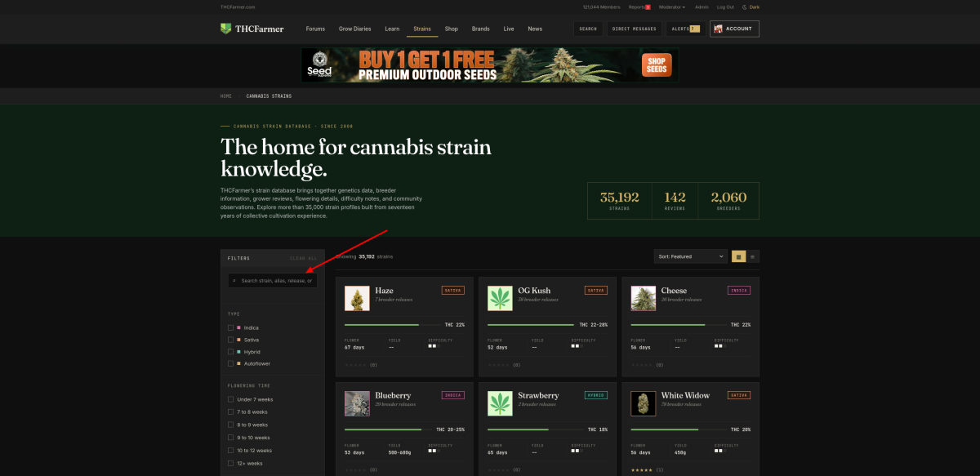Click the 142 Reviews stat box

pyautogui.click(x=675, y=201)
